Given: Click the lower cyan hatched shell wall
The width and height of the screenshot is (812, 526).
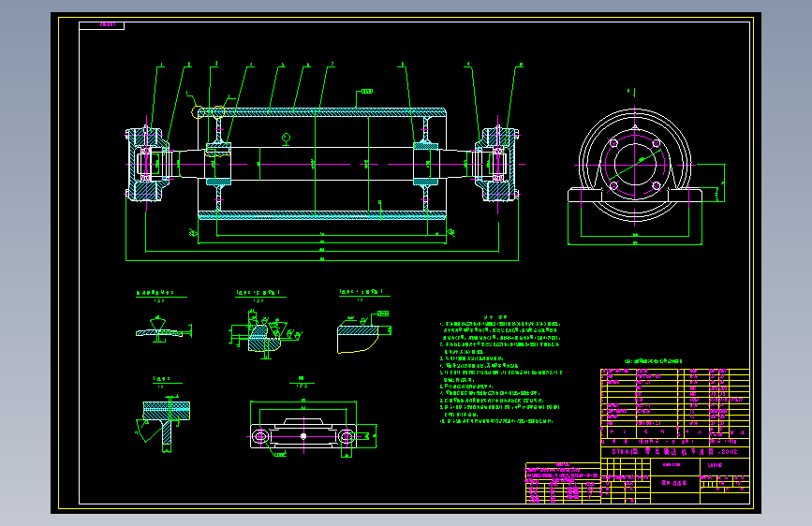Looking at the screenshot, I should [x=322, y=215].
